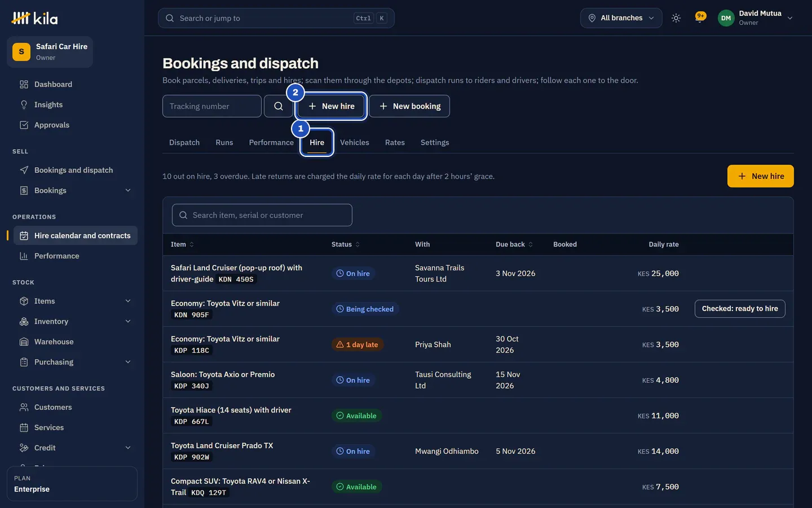The height and width of the screenshot is (508, 812).
Task: Select the Settings tab
Action: (435, 143)
